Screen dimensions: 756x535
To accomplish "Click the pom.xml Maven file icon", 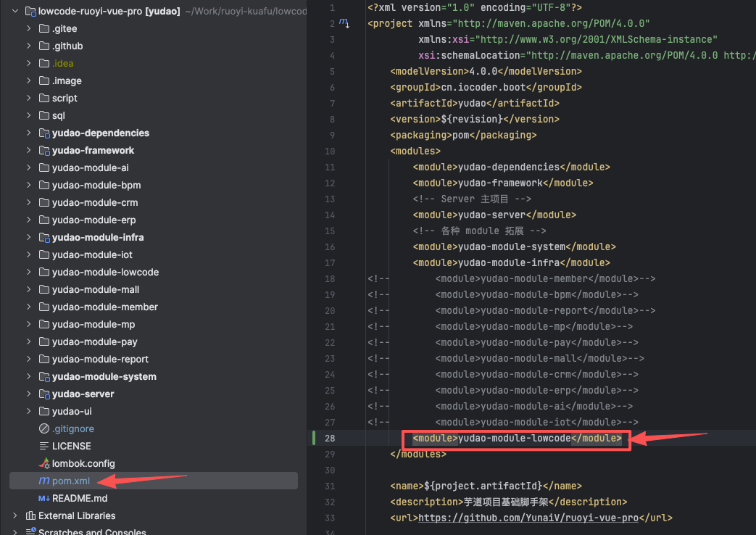I will [44, 481].
